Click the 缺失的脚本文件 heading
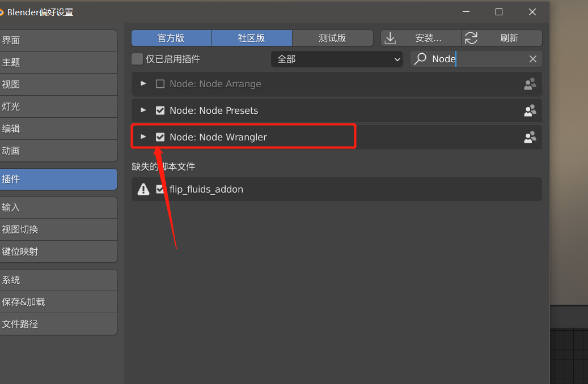Image resolution: width=588 pixels, height=384 pixels. 163,167
